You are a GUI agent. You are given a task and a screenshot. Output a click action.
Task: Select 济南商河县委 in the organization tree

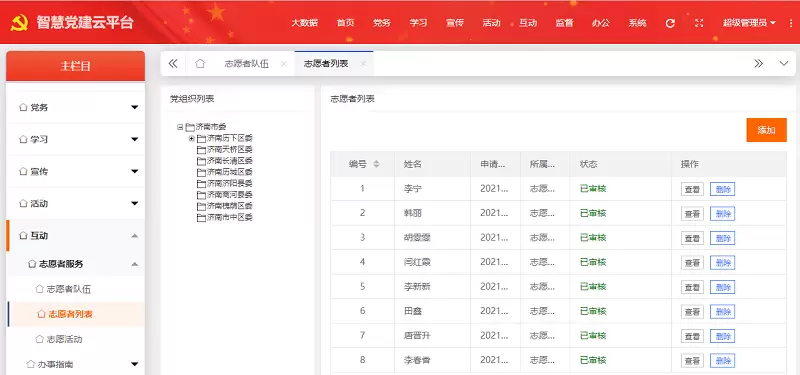click(230, 195)
